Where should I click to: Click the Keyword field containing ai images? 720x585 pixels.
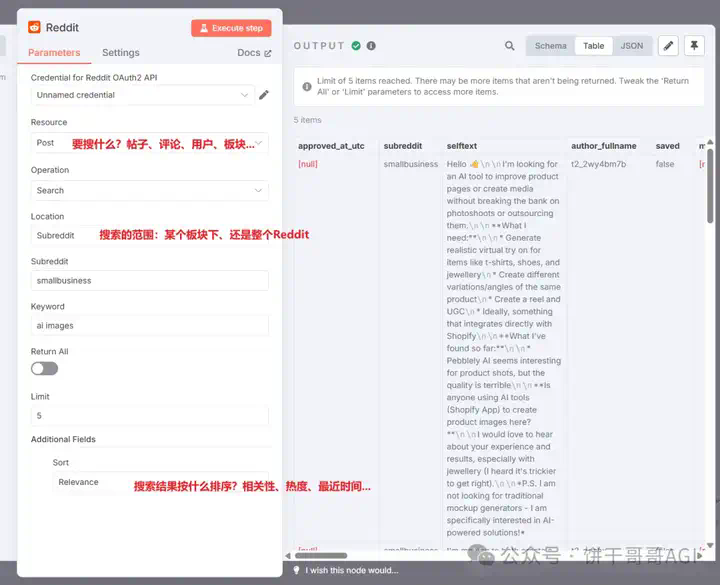pos(149,326)
